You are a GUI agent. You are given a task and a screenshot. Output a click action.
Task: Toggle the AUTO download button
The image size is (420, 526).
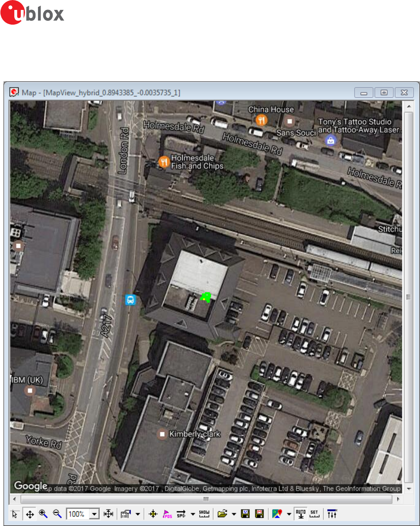click(300, 514)
